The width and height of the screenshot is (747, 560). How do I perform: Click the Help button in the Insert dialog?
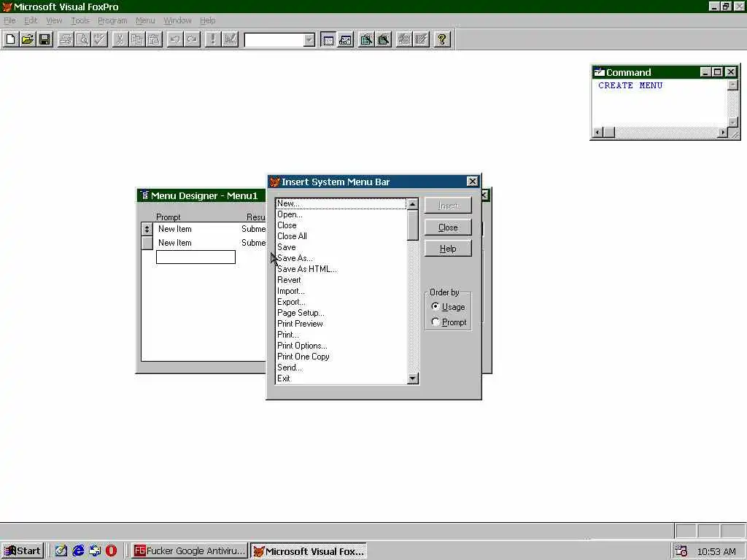448,249
